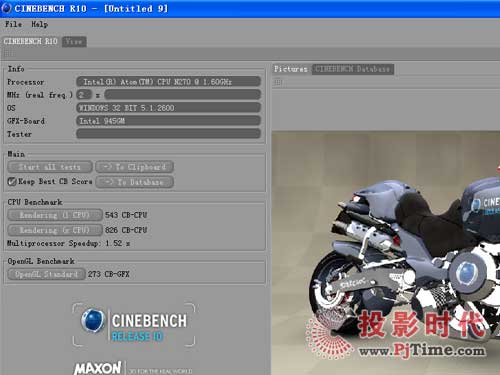500x375 pixels.
Task: Copy results with To Clipboard button
Action: 135,167
